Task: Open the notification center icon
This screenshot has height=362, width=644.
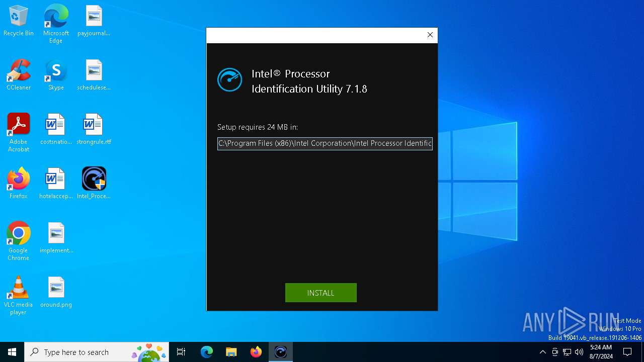Action: coord(627,352)
